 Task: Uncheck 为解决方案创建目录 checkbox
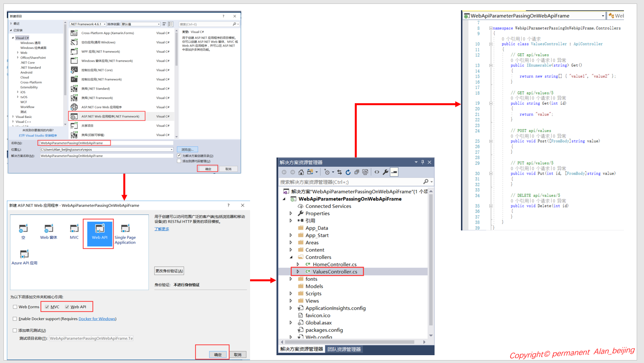(179, 156)
